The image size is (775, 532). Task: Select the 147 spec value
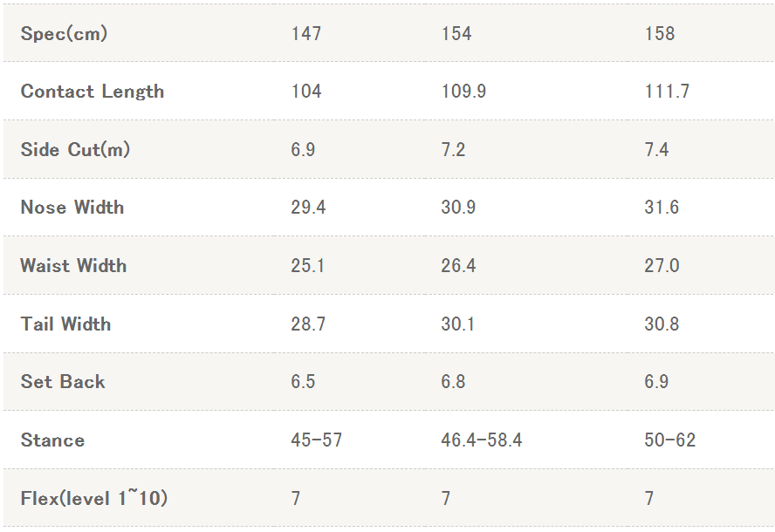[x=306, y=34]
